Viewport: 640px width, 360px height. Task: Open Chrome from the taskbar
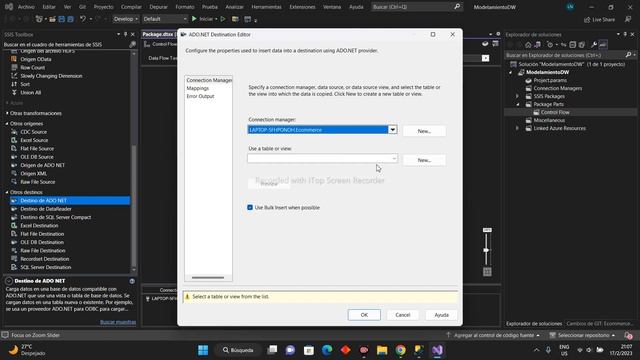click(400, 350)
